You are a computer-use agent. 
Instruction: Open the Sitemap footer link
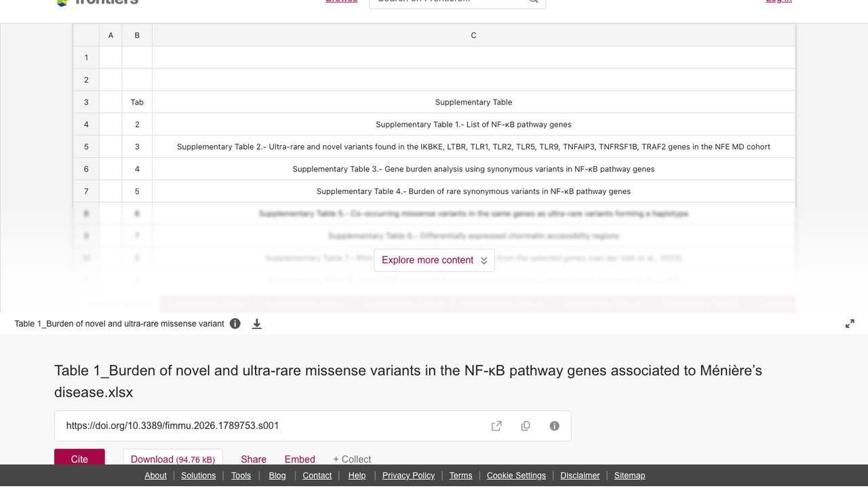tap(629, 475)
